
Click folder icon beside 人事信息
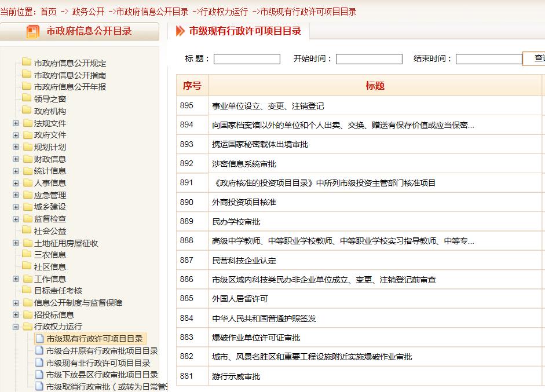(28, 183)
